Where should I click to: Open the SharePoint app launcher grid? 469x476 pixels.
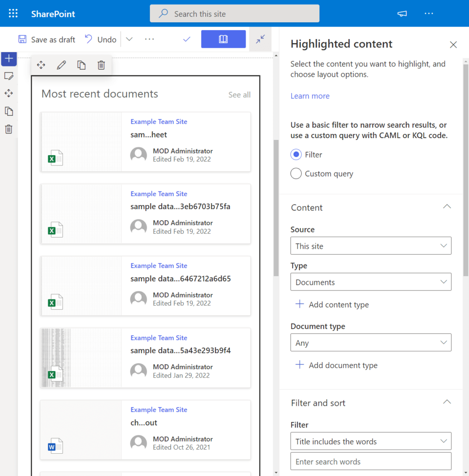[x=13, y=13]
